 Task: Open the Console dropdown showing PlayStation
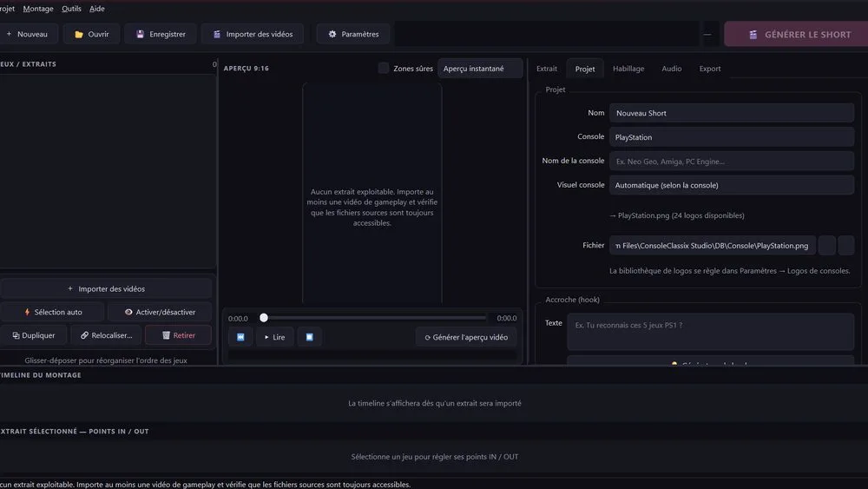pos(731,136)
